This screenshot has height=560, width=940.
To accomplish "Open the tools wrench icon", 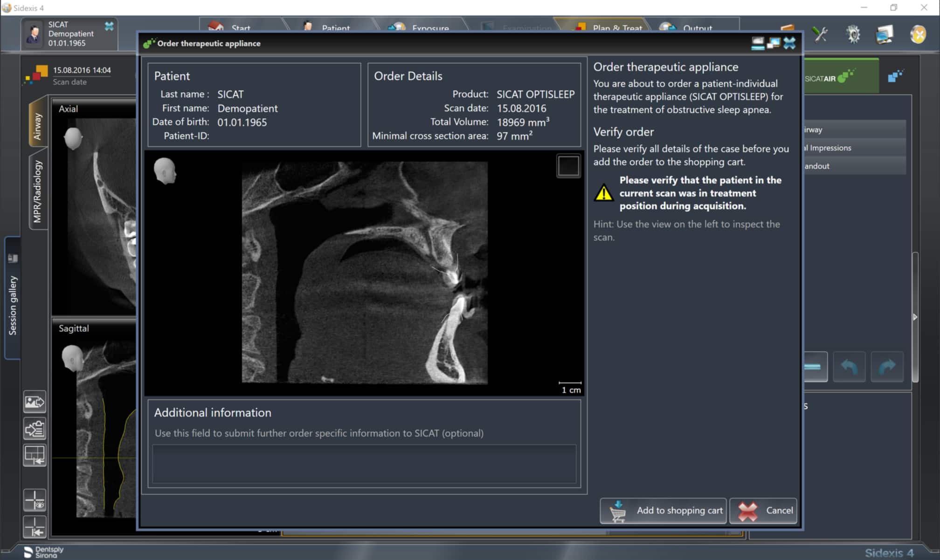I will (820, 34).
